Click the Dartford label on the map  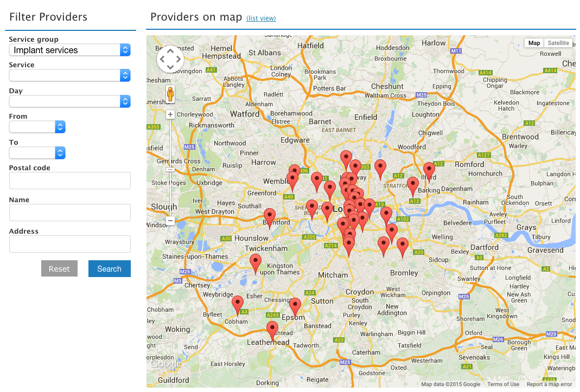click(484, 247)
